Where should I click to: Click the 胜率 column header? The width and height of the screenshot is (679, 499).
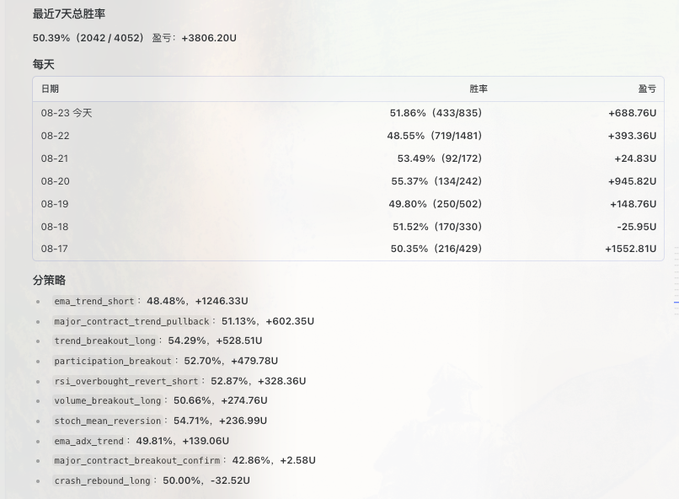point(479,89)
